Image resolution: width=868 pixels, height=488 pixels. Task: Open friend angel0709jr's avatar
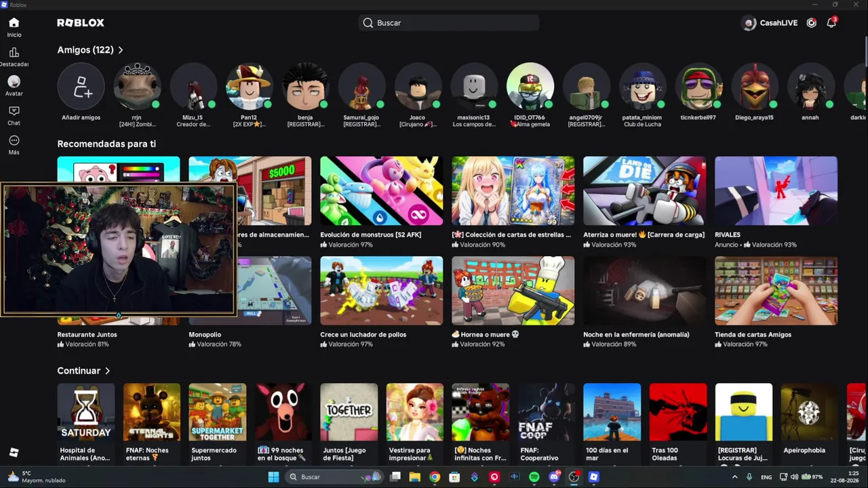click(x=587, y=87)
